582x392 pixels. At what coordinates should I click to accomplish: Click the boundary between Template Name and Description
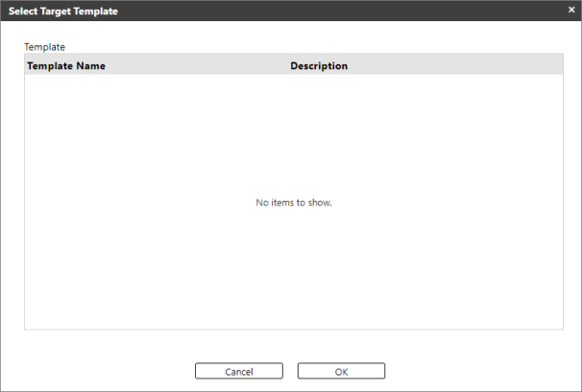click(287, 66)
